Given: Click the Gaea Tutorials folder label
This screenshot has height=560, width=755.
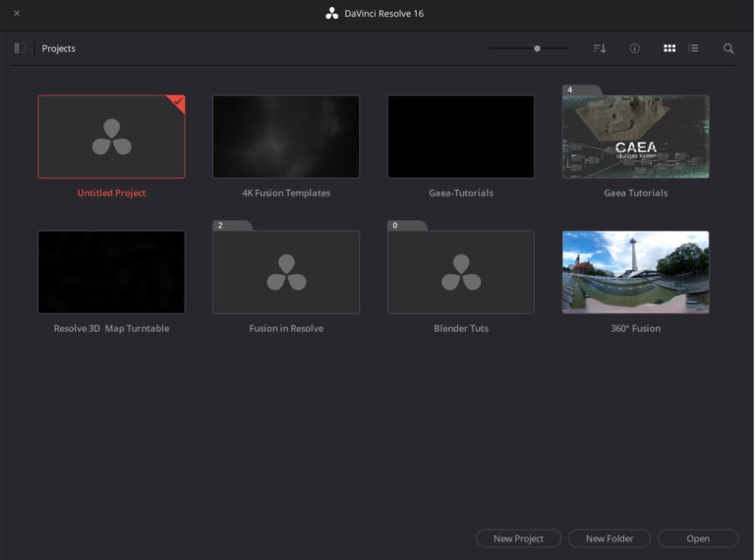Looking at the screenshot, I should coord(636,193).
